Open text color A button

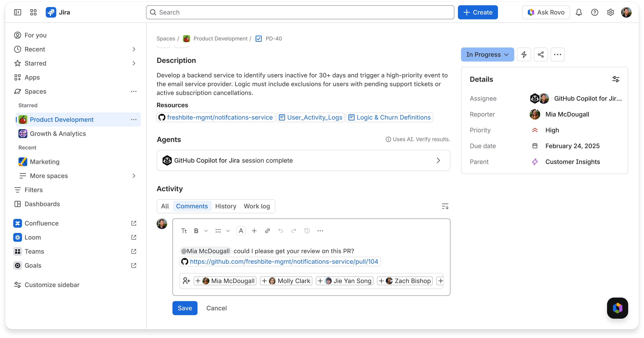pyautogui.click(x=241, y=231)
